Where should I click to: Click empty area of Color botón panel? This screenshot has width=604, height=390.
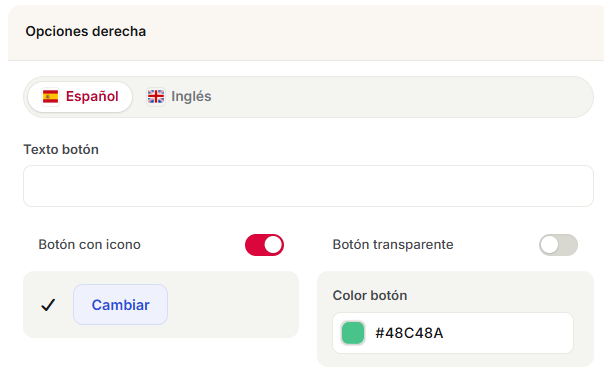pyautogui.click(x=501, y=293)
